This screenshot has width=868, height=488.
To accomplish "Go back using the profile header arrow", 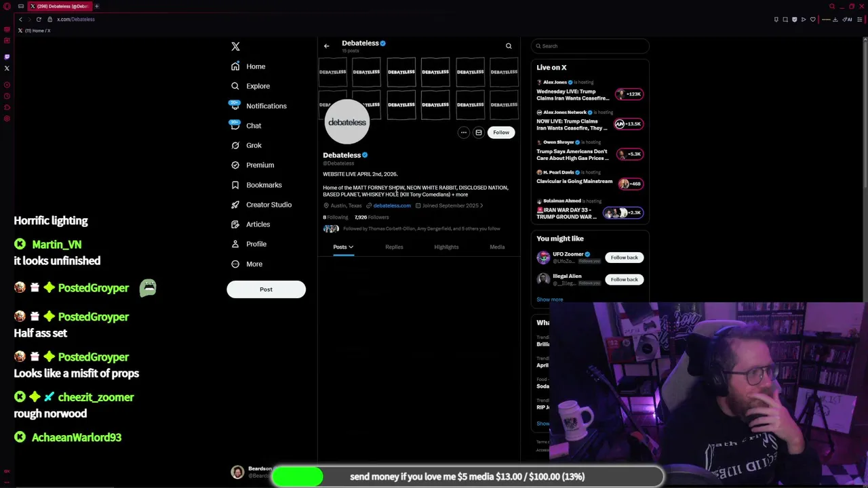I will pyautogui.click(x=326, y=46).
